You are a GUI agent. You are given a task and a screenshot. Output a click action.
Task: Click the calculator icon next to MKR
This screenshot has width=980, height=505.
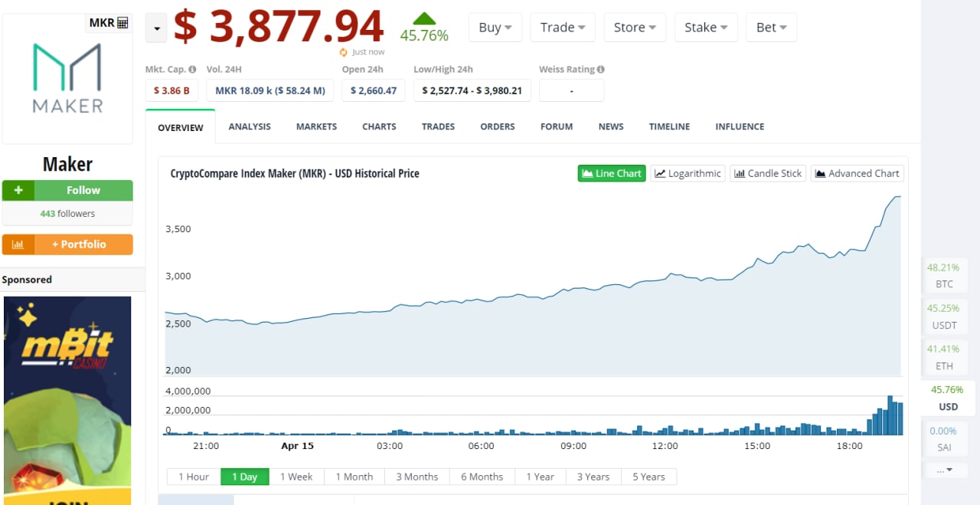pos(123,23)
